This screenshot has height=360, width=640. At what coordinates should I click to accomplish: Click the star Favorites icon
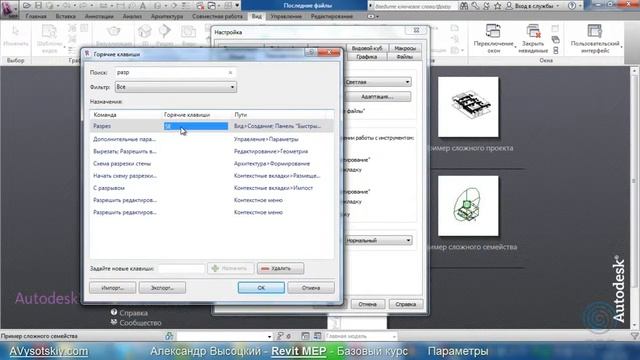[x=498, y=6]
